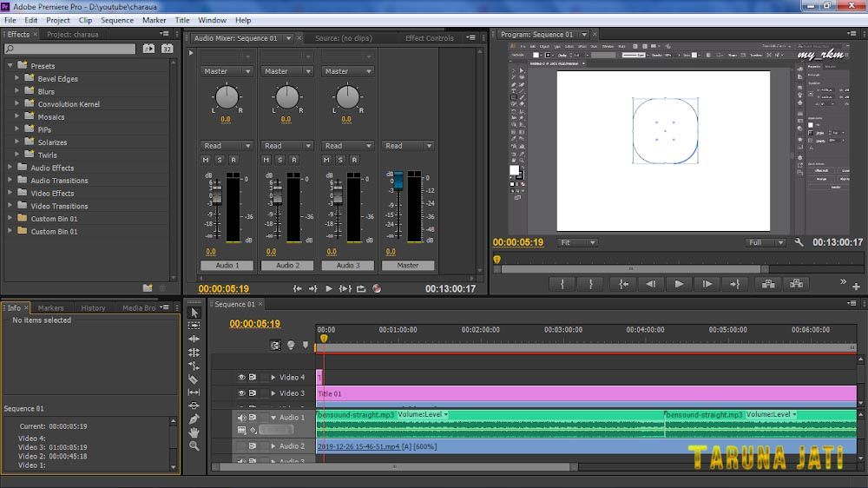Click the record button in Audio Mixer
The width and height of the screenshot is (868, 488).
(x=377, y=288)
